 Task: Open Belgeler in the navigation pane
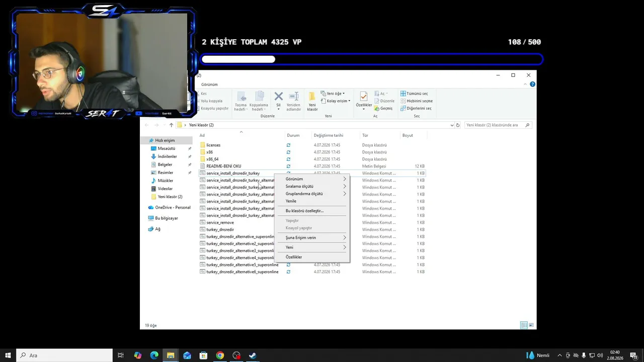pyautogui.click(x=165, y=165)
